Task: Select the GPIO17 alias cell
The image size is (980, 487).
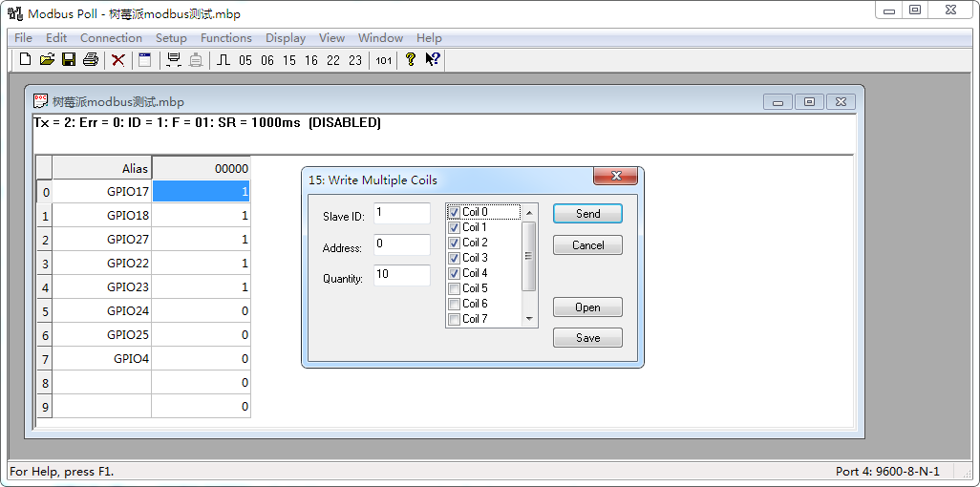Action: click(x=102, y=192)
